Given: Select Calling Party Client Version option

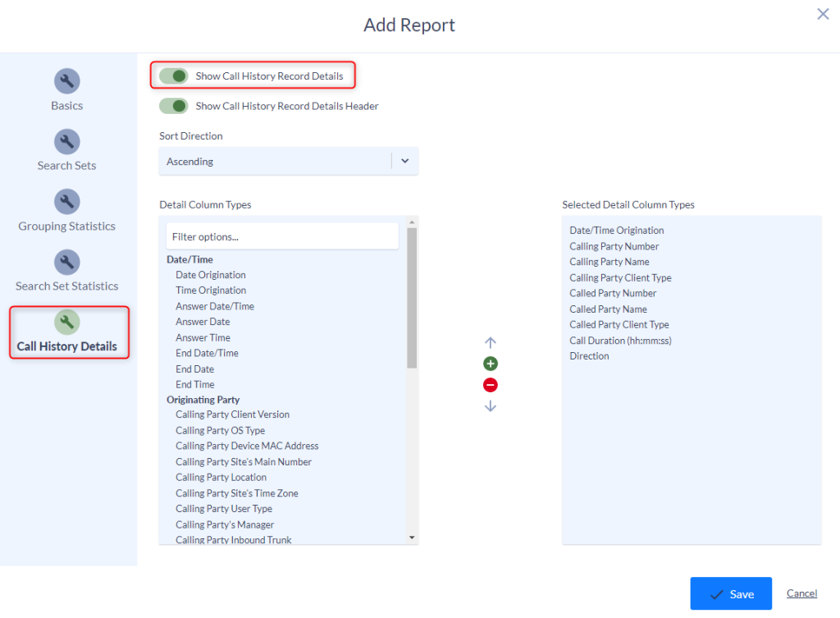Looking at the screenshot, I should (x=232, y=414).
